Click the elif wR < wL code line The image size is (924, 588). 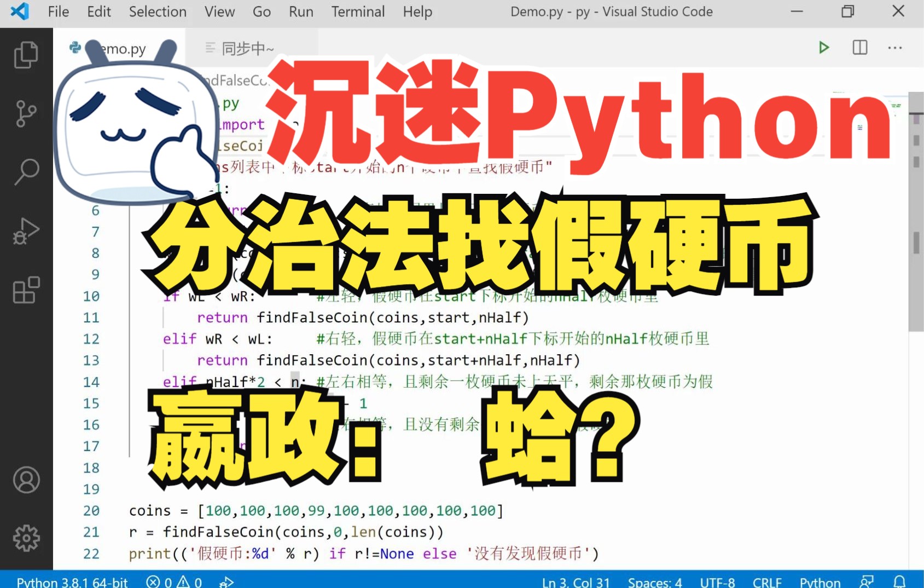click(x=217, y=339)
